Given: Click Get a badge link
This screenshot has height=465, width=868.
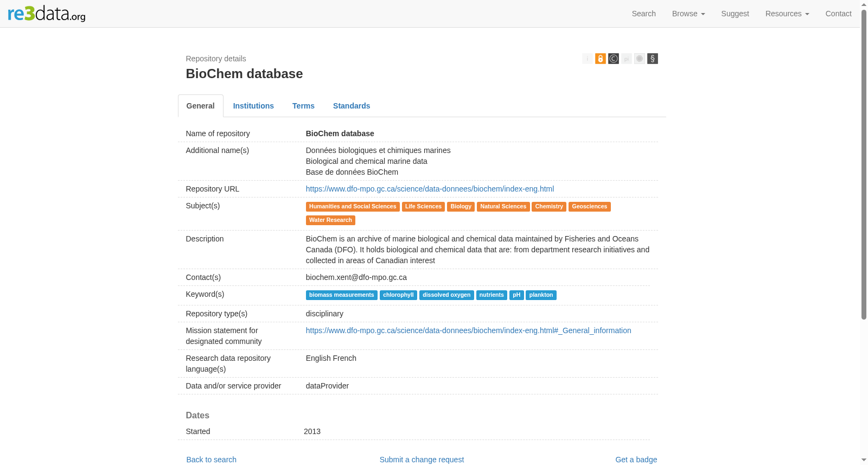Looking at the screenshot, I should point(636,460).
